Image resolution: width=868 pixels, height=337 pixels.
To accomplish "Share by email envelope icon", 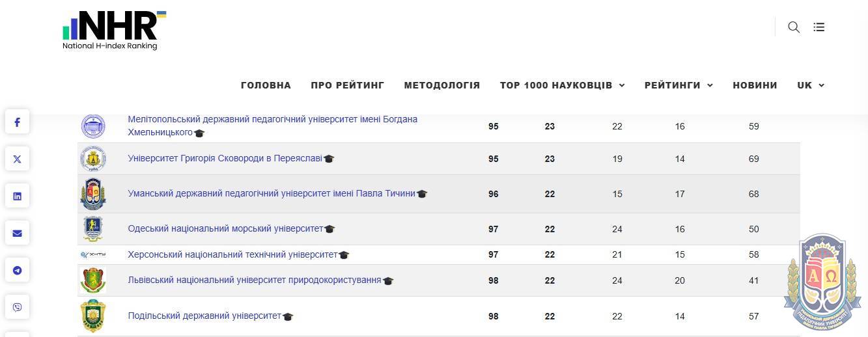I will pyautogui.click(x=18, y=233).
